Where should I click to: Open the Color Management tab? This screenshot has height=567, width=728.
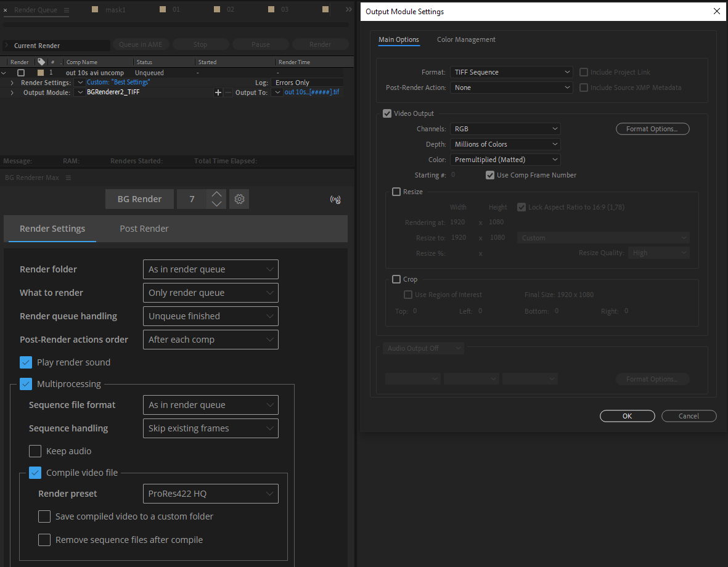pos(465,39)
